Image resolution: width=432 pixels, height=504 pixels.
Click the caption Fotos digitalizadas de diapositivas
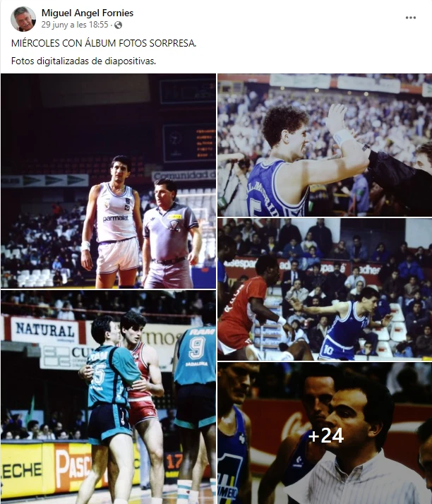(83, 61)
